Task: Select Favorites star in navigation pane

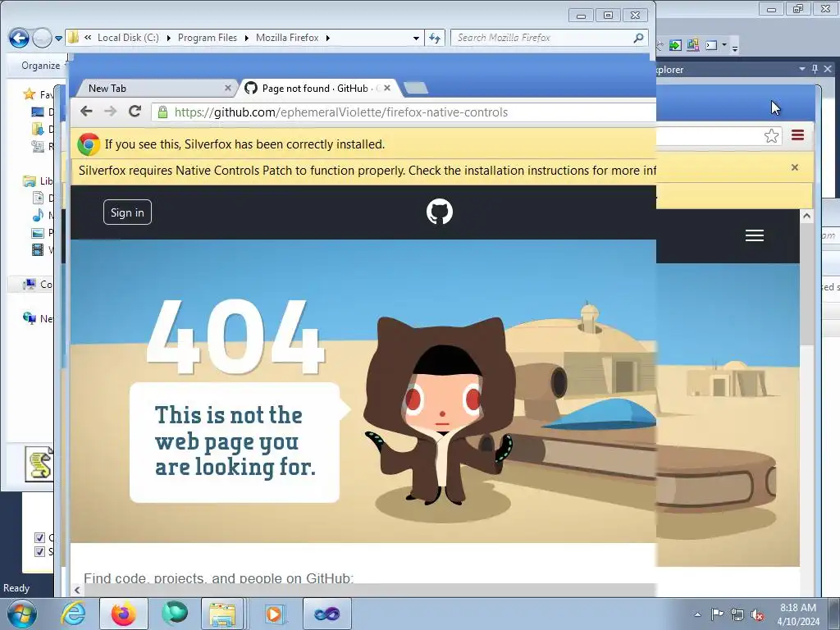Action: [x=30, y=94]
